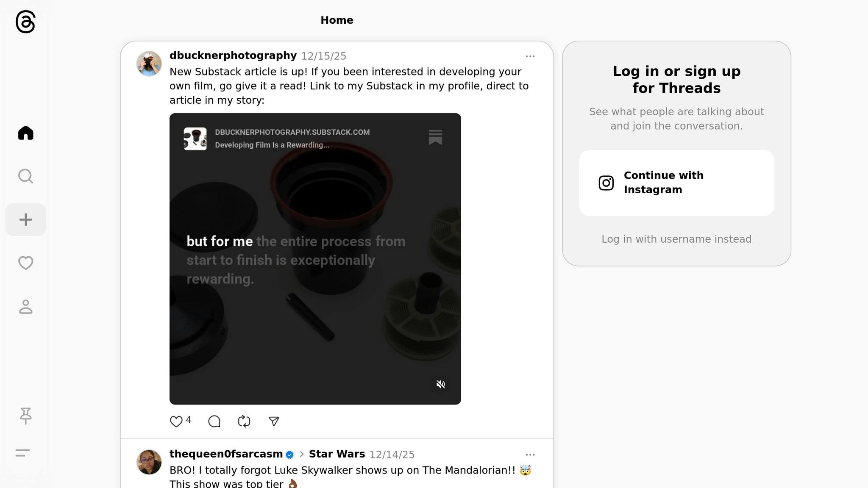This screenshot has width=868, height=488.
Task: Open options menu on thequeen0fsarcasm post
Action: pyautogui.click(x=530, y=455)
